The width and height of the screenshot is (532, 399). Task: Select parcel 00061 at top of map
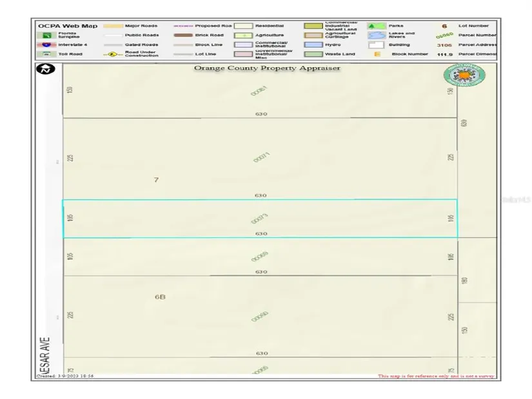click(259, 91)
